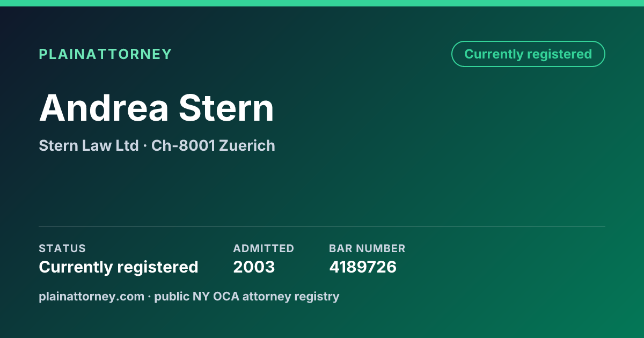The image size is (644, 338).
Task: Click the public NY OCA attorney registry text
Action: coord(247,296)
